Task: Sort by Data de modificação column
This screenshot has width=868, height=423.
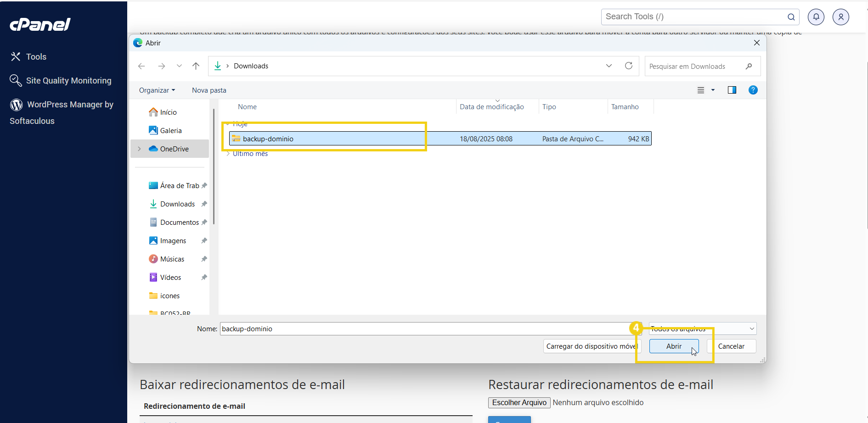Action: point(492,106)
